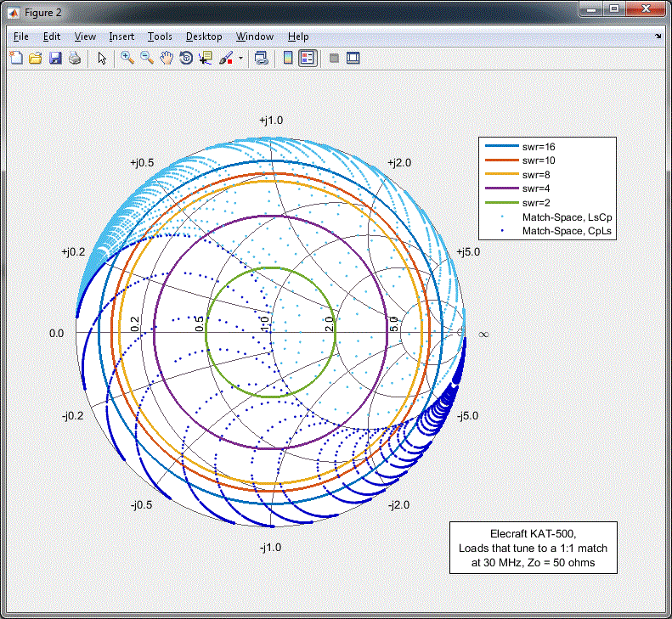Click the Link Plot toolbar icon
The image size is (672, 619).
click(x=261, y=58)
